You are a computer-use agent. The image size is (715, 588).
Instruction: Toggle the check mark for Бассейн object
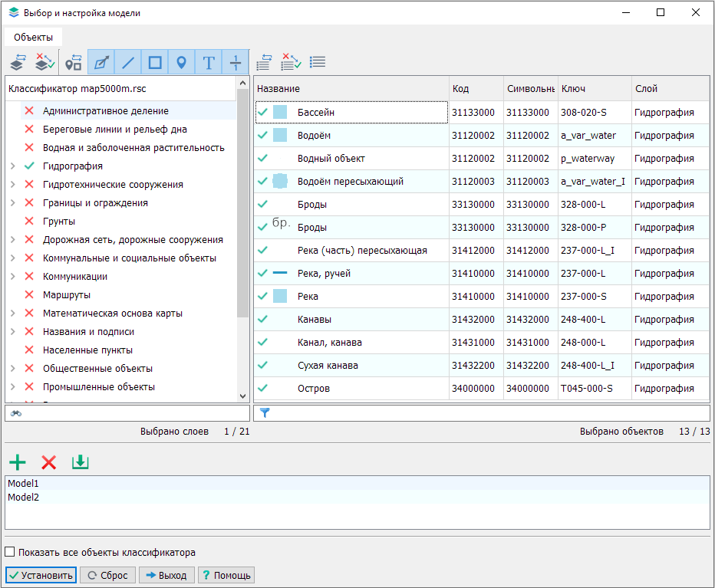pyautogui.click(x=263, y=113)
